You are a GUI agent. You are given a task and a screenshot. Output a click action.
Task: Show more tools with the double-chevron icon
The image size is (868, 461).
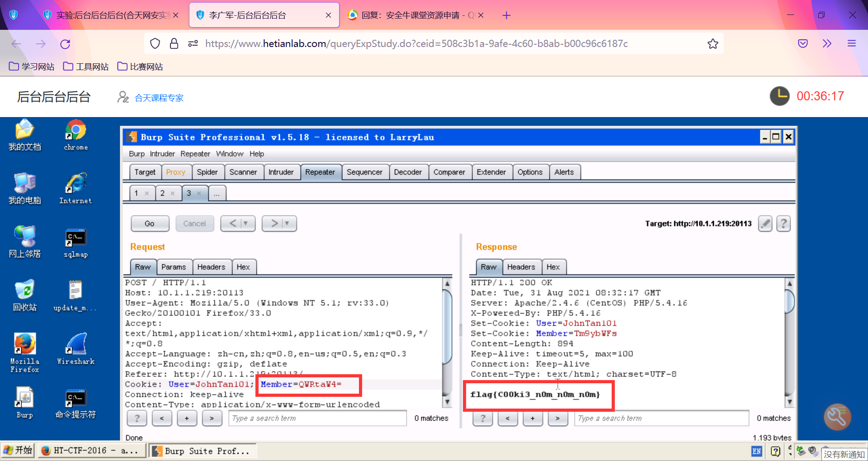pyautogui.click(x=827, y=44)
